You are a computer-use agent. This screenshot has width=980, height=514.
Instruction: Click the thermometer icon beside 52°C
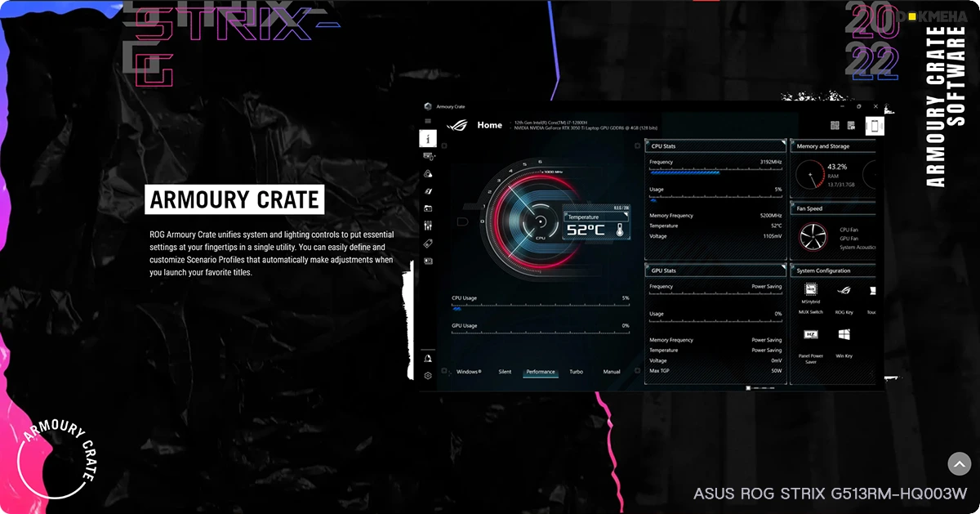click(x=620, y=230)
